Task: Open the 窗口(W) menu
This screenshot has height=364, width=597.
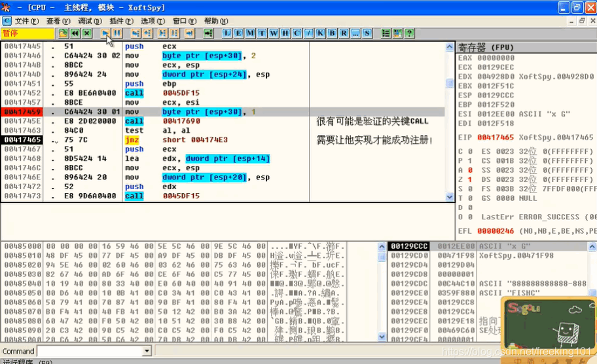Action: (x=185, y=21)
